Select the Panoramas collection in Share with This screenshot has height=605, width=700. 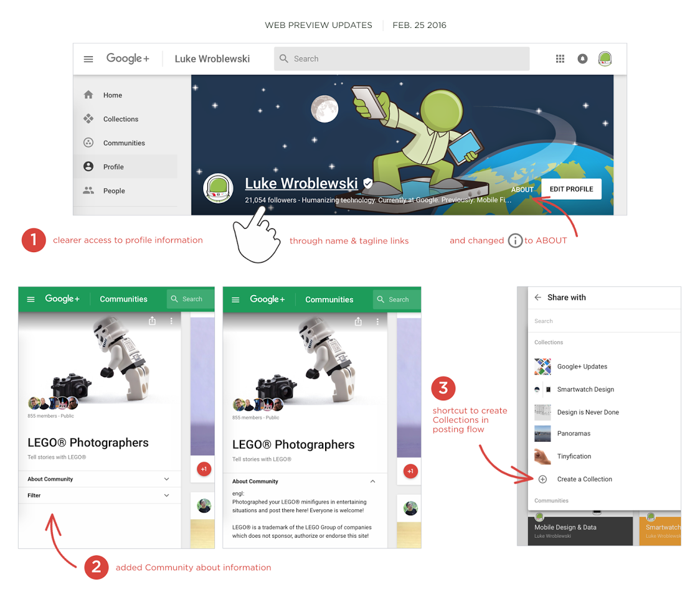pos(574,433)
